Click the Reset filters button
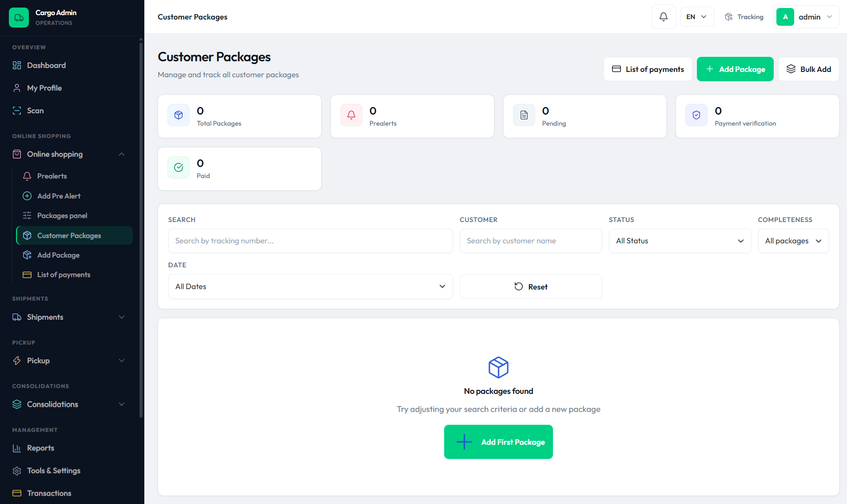Screen dimensions: 847x504 pos(531,287)
